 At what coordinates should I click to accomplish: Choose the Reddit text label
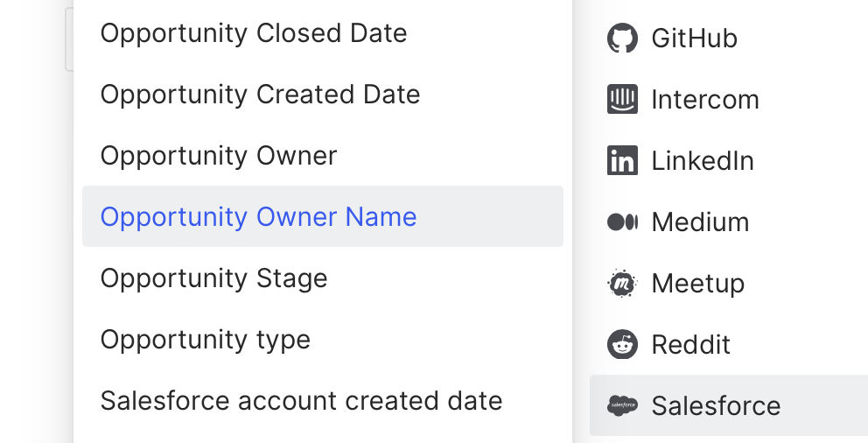click(x=690, y=344)
